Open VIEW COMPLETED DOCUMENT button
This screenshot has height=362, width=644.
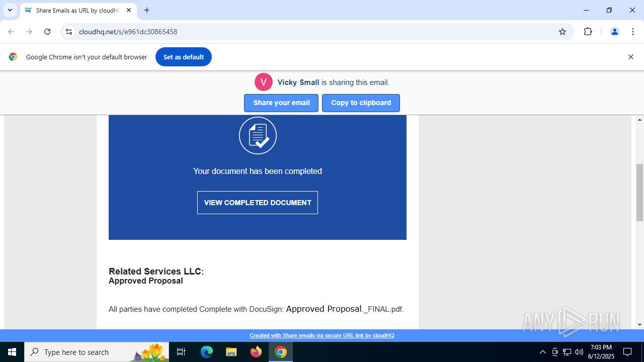(x=258, y=203)
